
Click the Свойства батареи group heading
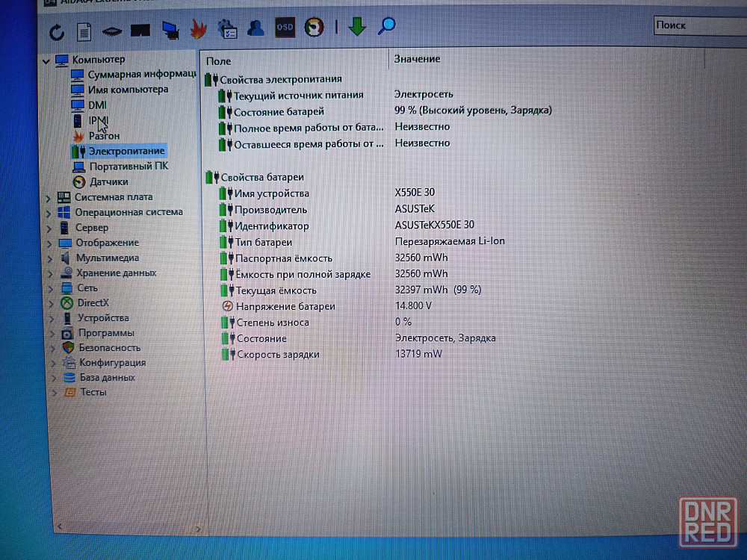coord(262,177)
